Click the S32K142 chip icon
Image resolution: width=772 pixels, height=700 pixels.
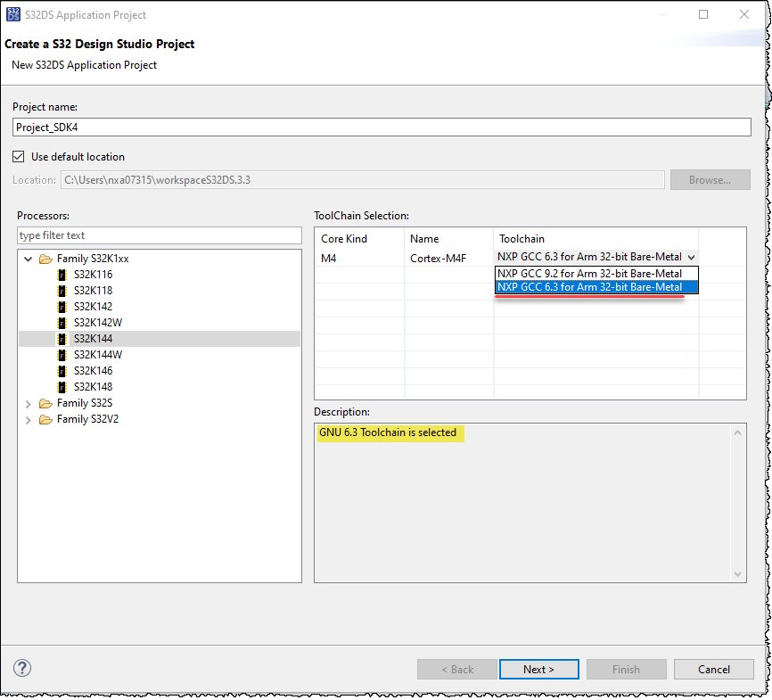click(x=62, y=307)
